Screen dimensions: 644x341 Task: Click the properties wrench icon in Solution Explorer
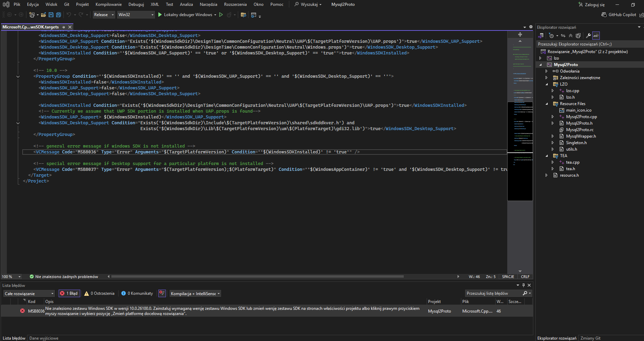tap(588, 36)
